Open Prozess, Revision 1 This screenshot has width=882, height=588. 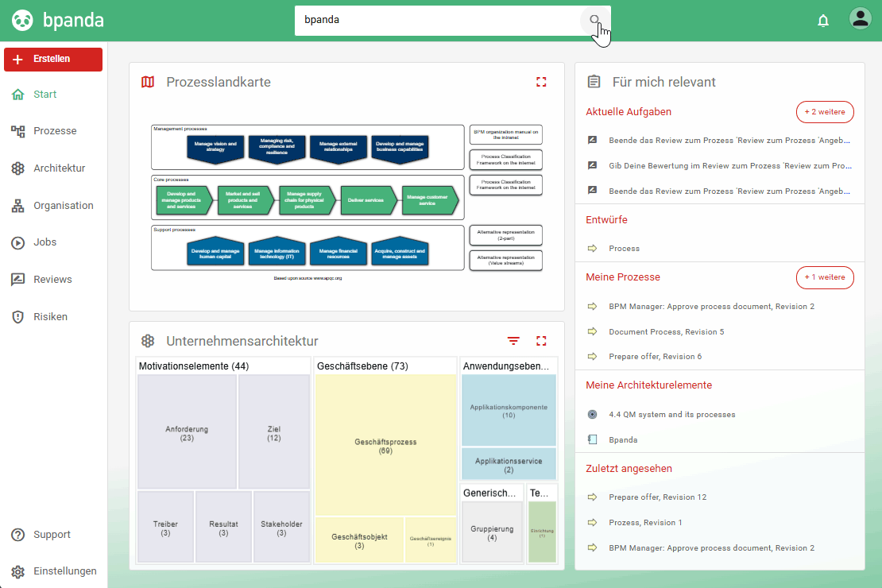645,523
